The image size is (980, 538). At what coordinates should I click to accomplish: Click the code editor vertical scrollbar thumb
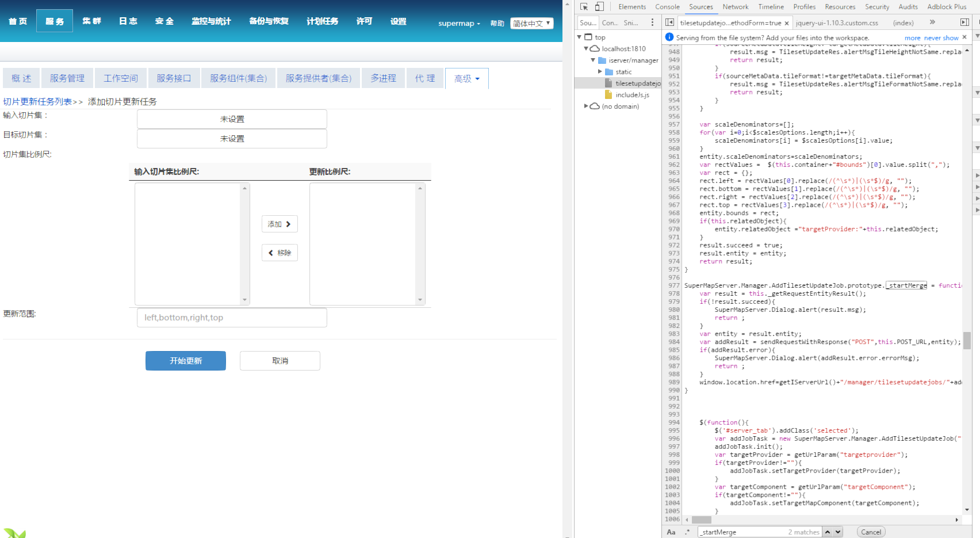click(x=967, y=341)
